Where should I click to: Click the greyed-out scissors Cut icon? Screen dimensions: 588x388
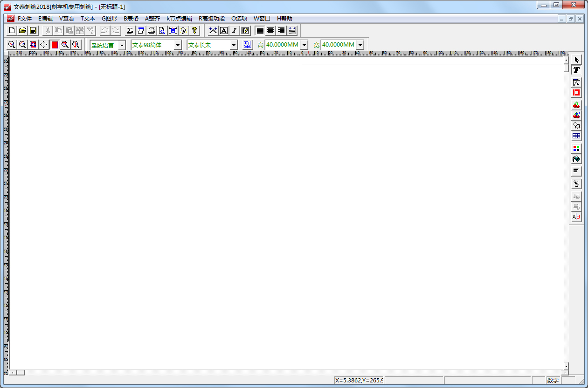[48, 31]
